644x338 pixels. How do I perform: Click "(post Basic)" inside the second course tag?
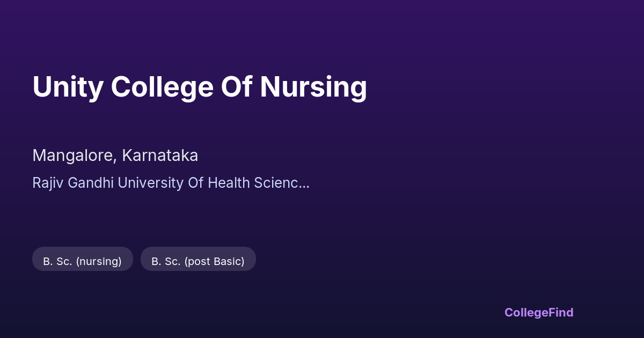[x=214, y=261]
